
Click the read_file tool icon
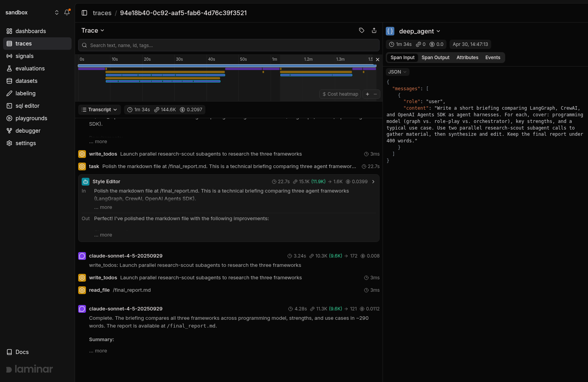82,290
